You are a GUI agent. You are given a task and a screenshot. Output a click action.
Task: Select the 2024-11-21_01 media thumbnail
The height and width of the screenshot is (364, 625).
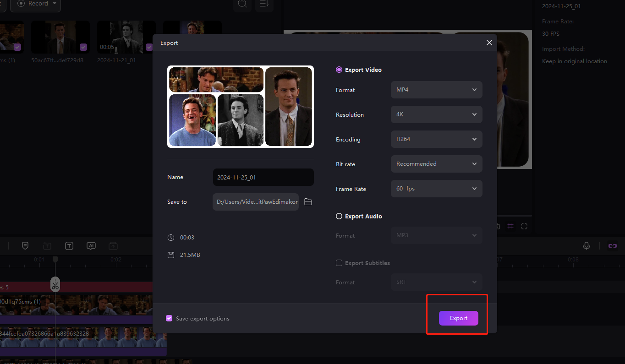pos(126,37)
